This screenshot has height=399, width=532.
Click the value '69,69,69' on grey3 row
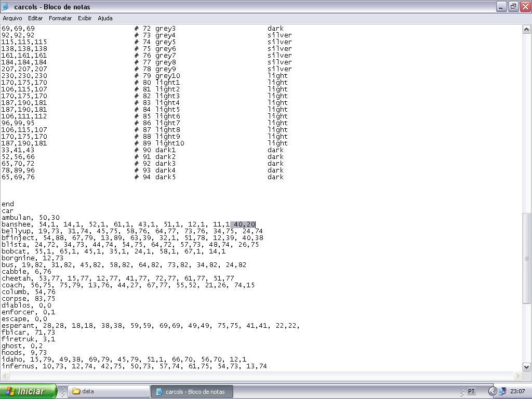tap(18, 29)
